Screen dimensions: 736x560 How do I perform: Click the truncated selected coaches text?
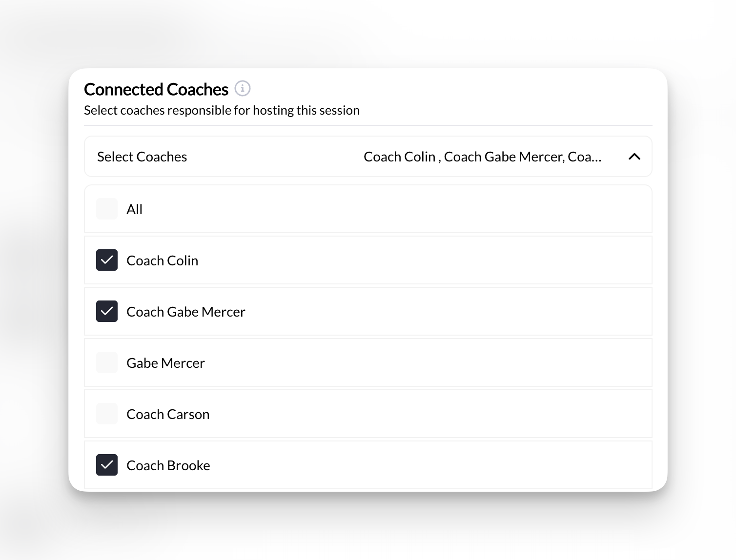point(482,157)
